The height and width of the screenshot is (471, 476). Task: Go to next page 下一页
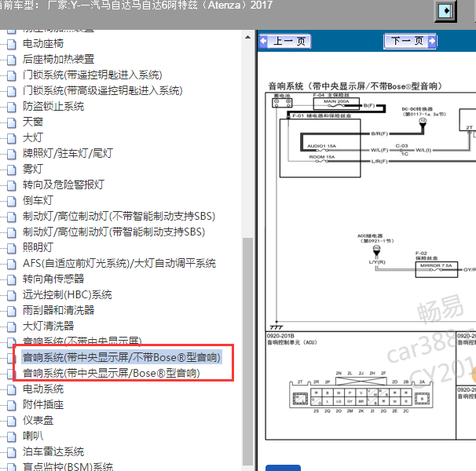(x=410, y=41)
